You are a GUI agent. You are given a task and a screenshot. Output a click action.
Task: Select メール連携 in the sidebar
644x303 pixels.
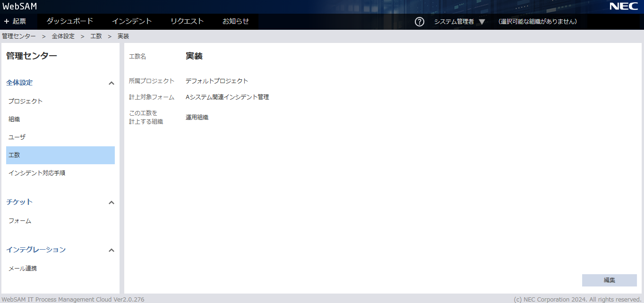pos(23,269)
